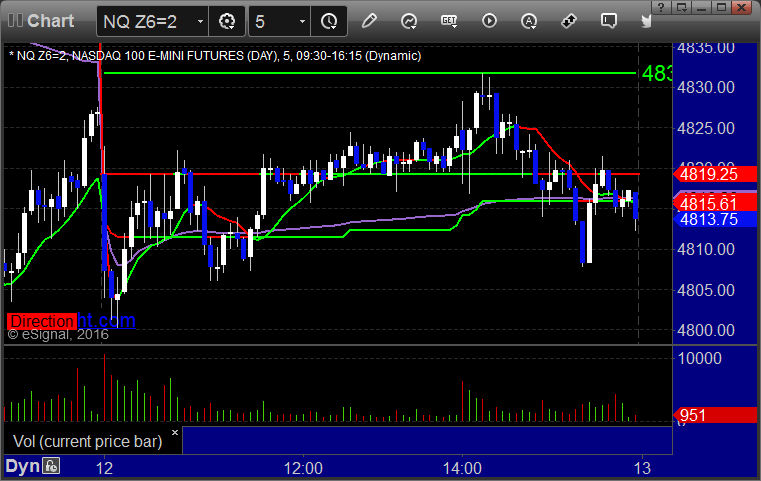This screenshot has height=481, width=761.
Task: Click the 14:00 time axis label
Action: click(x=462, y=468)
